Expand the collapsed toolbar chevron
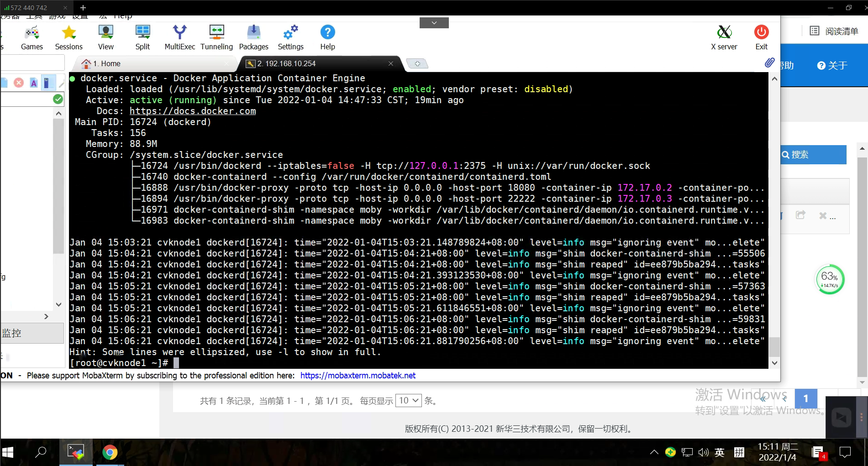868x466 pixels. click(x=434, y=23)
